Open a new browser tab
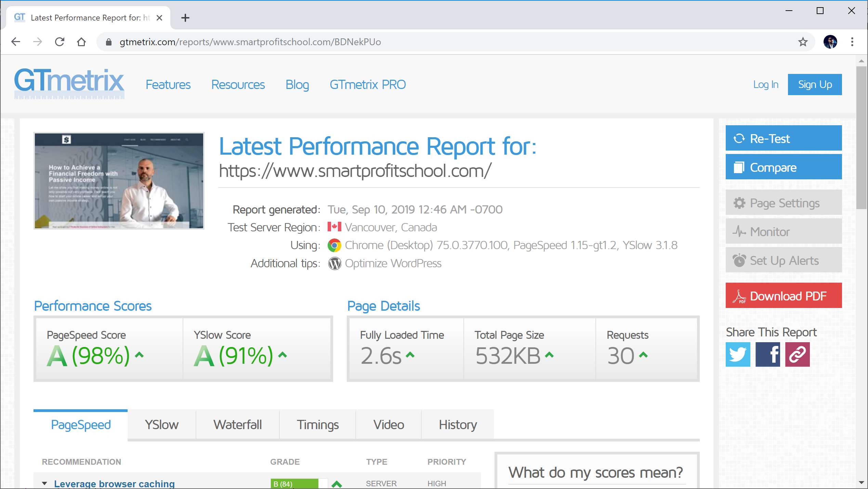868x489 pixels. click(185, 17)
